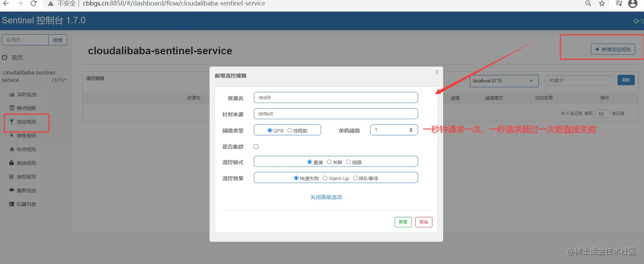Select 直接 flow control mode
This screenshot has height=264, width=644.
tap(310, 162)
